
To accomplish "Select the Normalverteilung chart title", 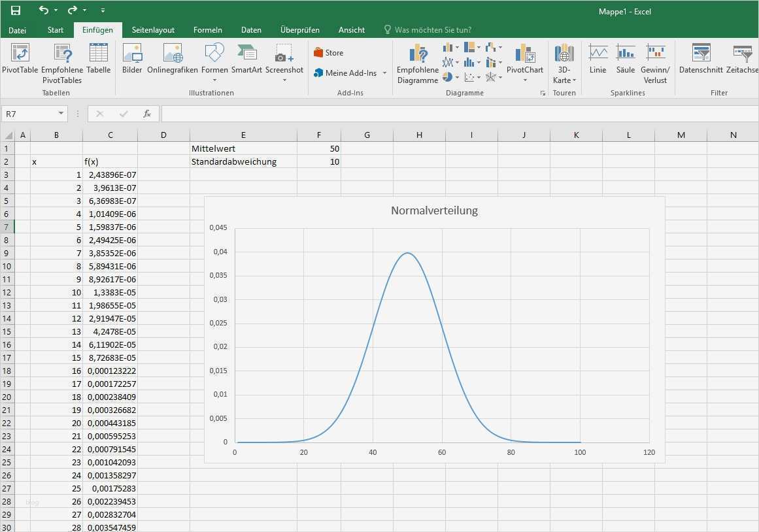I will 434,210.
